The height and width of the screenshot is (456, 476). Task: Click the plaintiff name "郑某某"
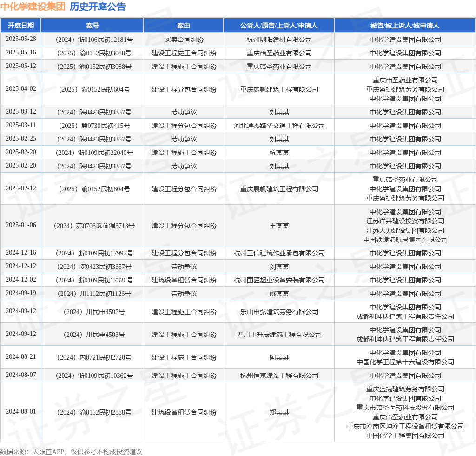(279, 412)
